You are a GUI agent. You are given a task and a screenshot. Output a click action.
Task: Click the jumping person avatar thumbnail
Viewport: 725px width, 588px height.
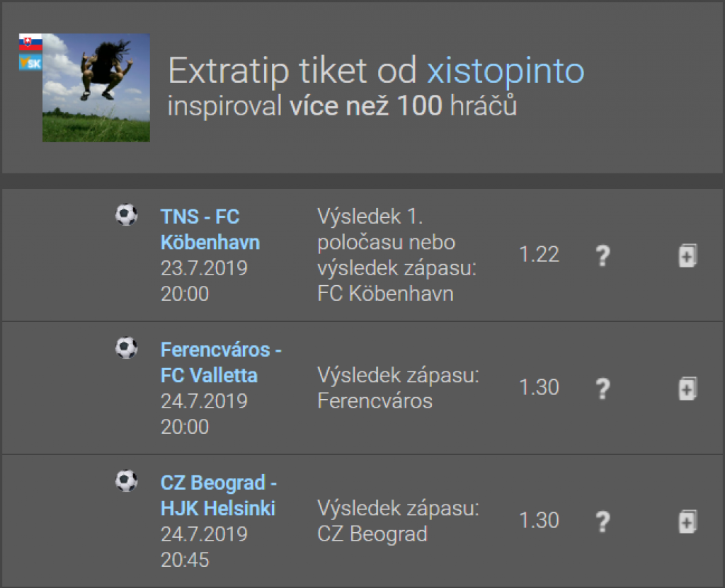click(96, 88)
